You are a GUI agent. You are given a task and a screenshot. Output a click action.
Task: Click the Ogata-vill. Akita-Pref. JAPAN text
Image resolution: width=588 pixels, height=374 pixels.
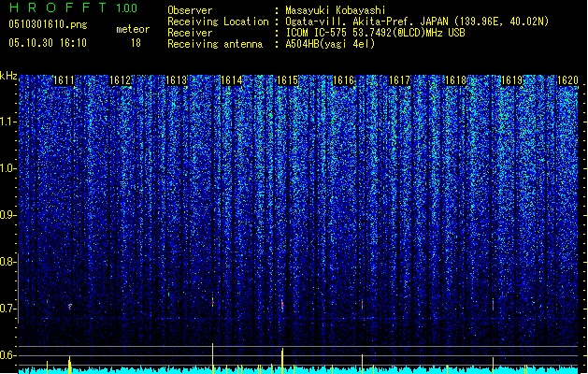(x=366, y=22)
